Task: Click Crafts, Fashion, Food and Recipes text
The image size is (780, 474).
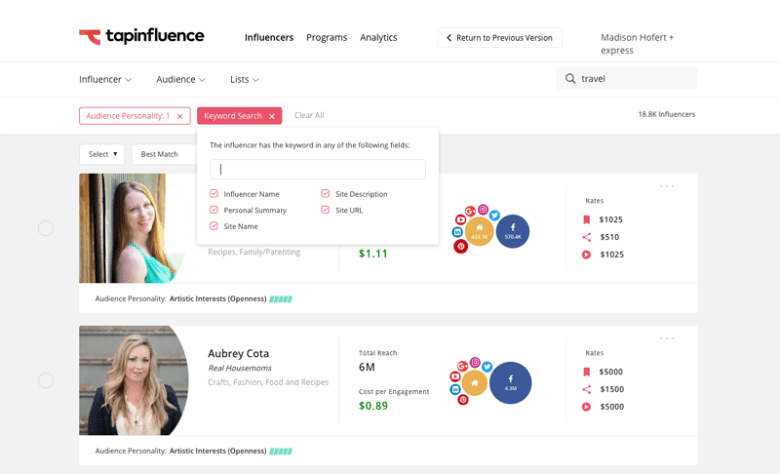Action: tap(268, 382)
